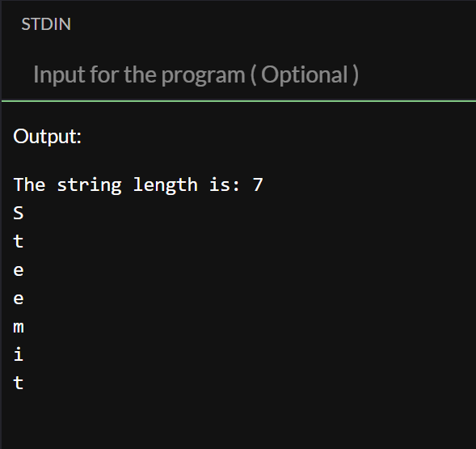The height and width of the screenshot is (449, 476).
Task: Click the "m" output line
Action: tap(19, 327)
